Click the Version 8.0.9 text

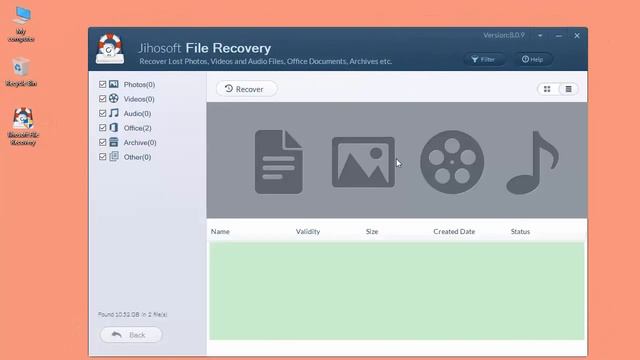coord(504,36)
